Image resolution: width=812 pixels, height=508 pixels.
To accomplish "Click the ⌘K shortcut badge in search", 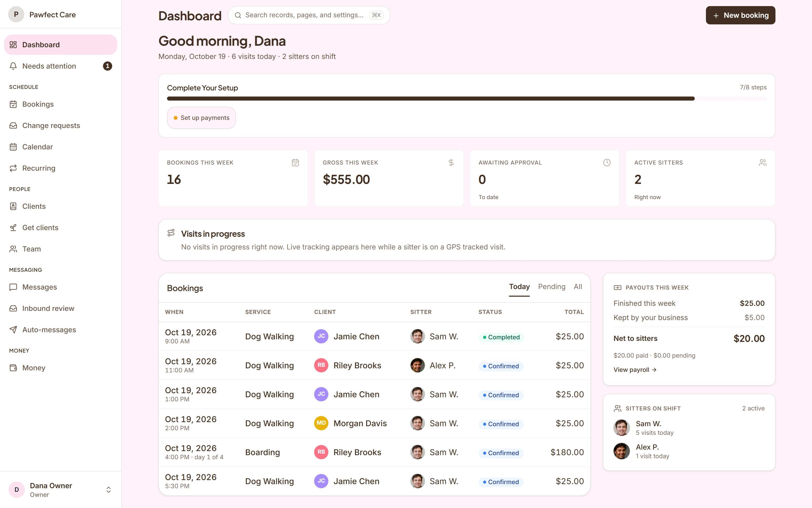I will coord(376,15).
